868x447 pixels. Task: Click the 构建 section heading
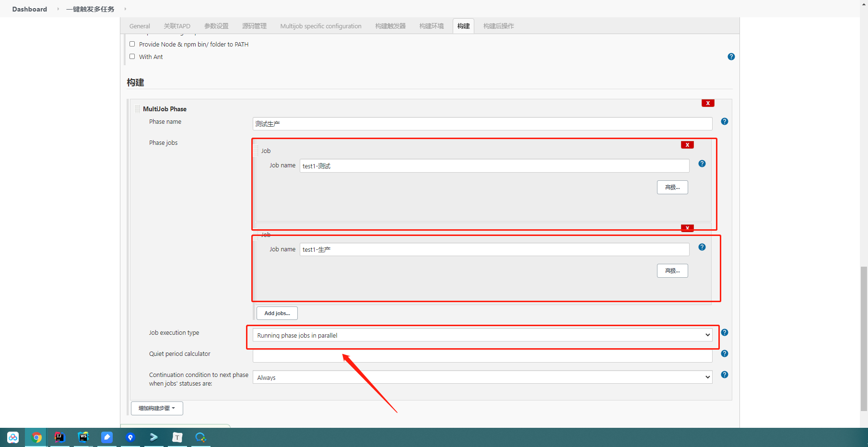point(135,82)
